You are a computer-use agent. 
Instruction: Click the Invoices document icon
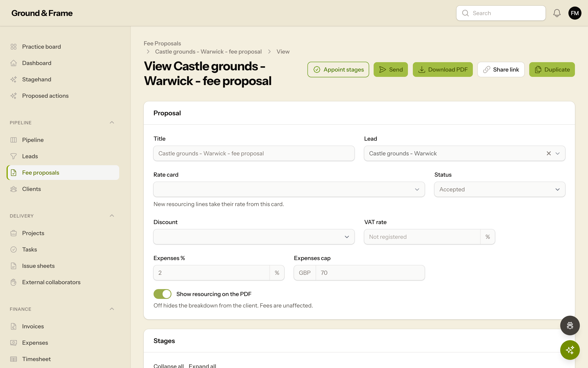click(14, 326)
